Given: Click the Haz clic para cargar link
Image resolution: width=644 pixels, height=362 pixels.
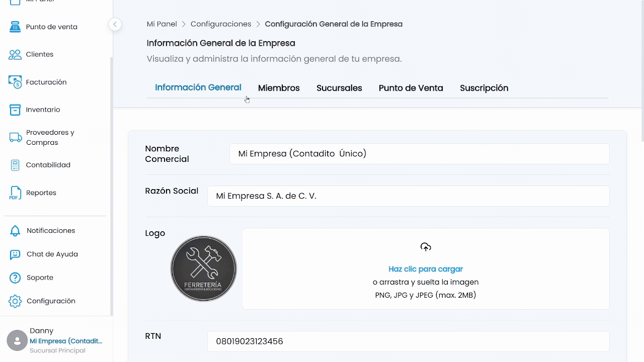Looking at the screenshot, I should click(426, 269).
